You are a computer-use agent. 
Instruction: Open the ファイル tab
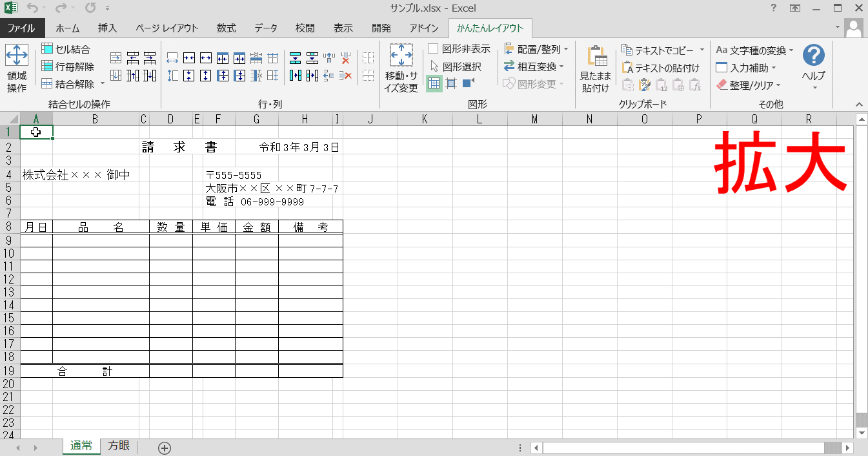pyautogui.click(x=21, y=28)
